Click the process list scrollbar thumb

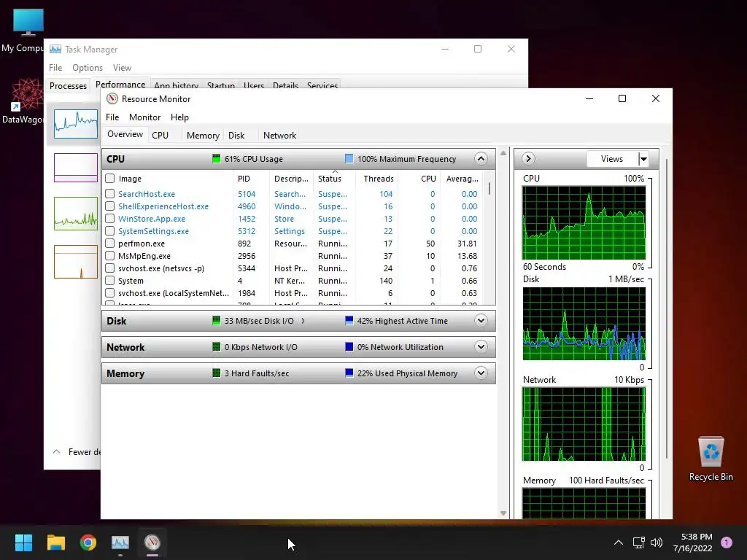(489, 189)
